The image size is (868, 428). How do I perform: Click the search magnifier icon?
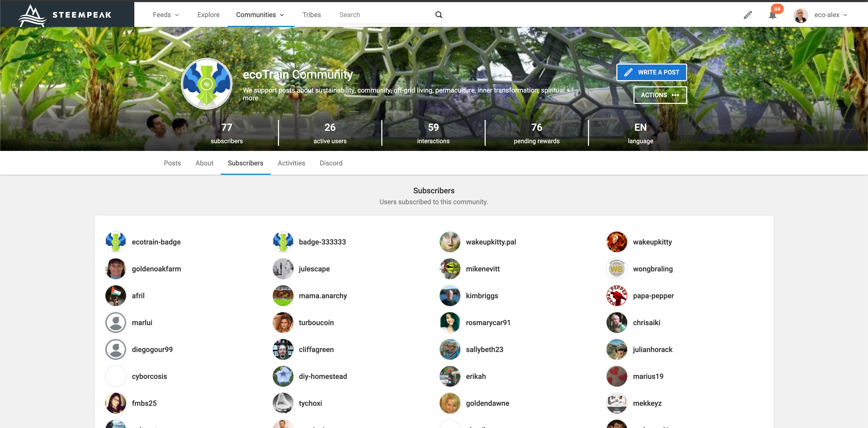[x=438, y=14]
